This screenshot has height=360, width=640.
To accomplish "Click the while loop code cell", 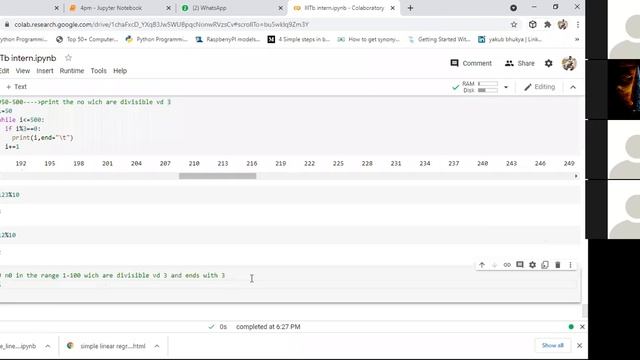I will pos(290,124).
